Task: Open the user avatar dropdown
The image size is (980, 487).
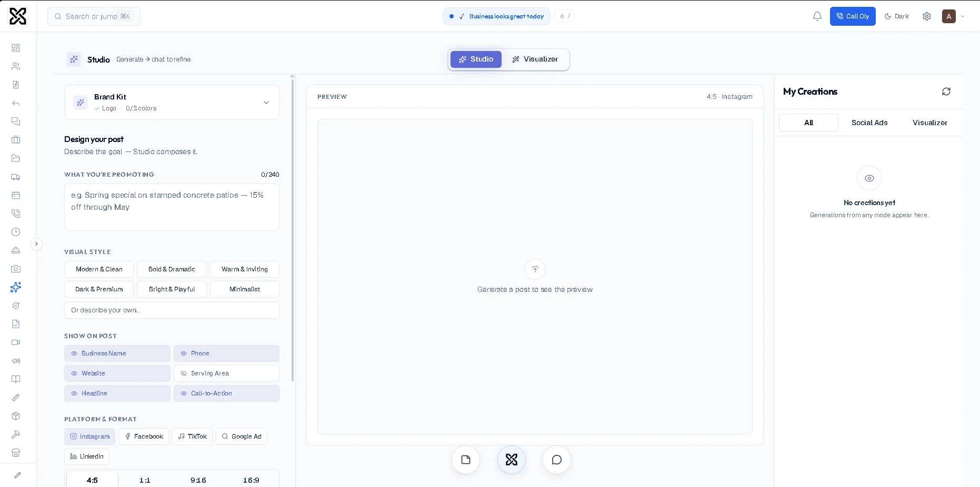Action: [953, 16]
